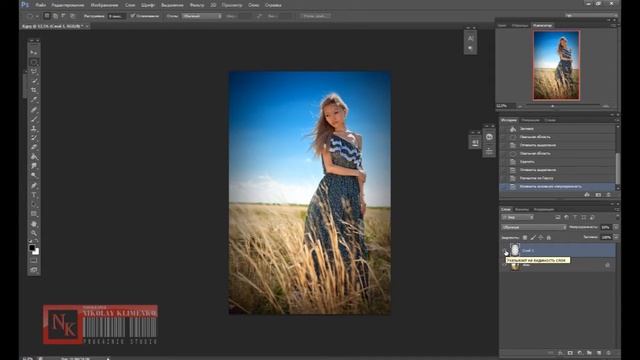640x360 pixels.
Task: Select the Eraser tool
Action: [34, 147]
